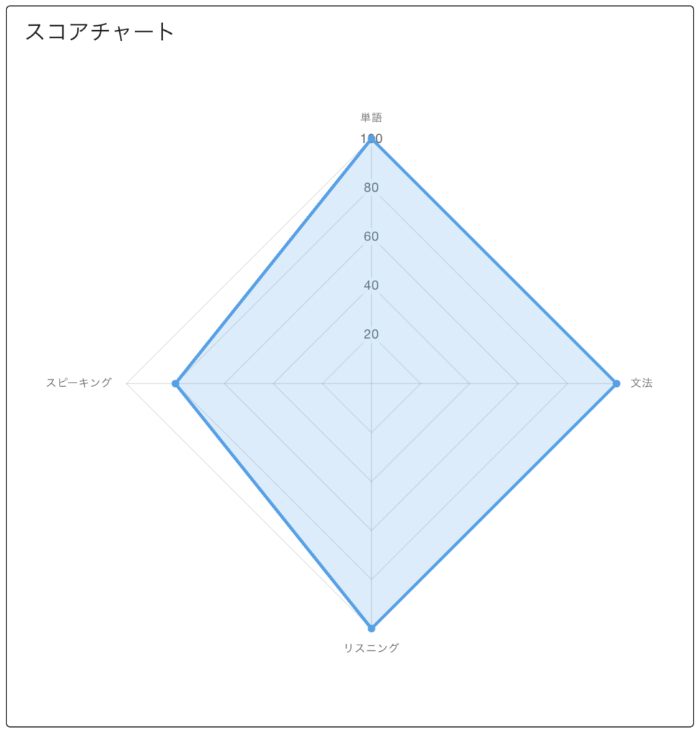Click the スピーキング axis label

pyautogui.click(x=79, y=383)
